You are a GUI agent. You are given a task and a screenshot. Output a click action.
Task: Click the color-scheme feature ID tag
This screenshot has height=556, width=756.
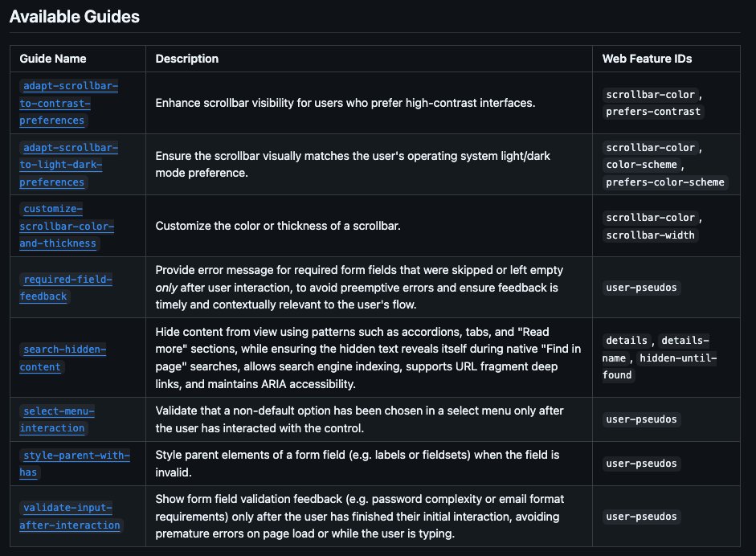[x=641, y=165]
